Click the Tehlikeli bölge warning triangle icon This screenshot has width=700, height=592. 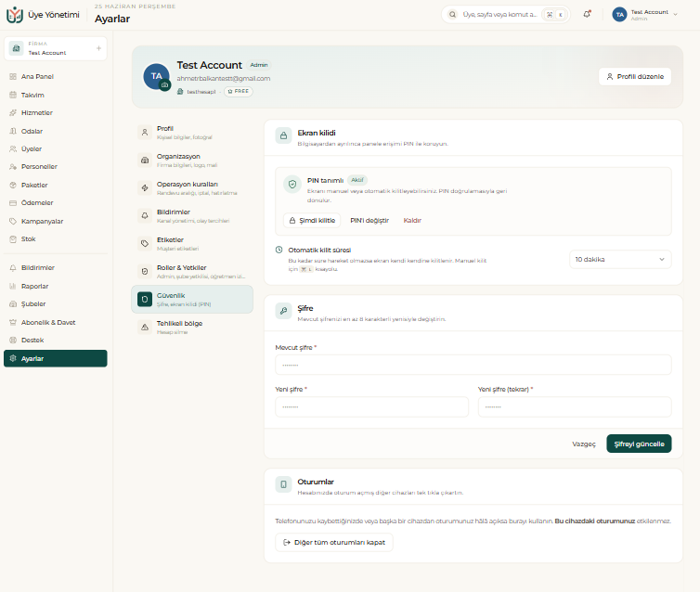point(145,327)
